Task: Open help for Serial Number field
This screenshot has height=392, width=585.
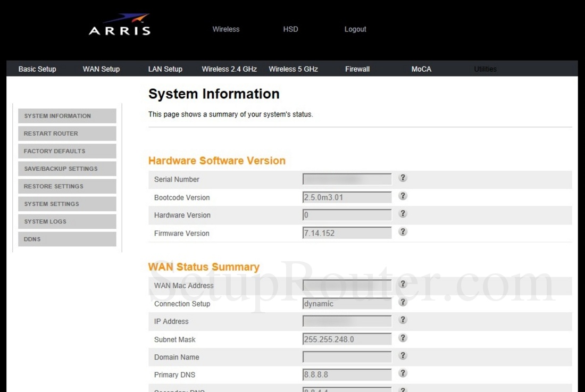Action: tap(403, 178)
